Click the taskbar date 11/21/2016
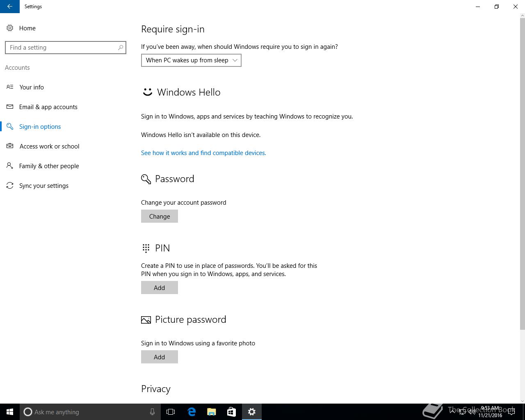The image size is (525, 420). (x=490, y=415)
